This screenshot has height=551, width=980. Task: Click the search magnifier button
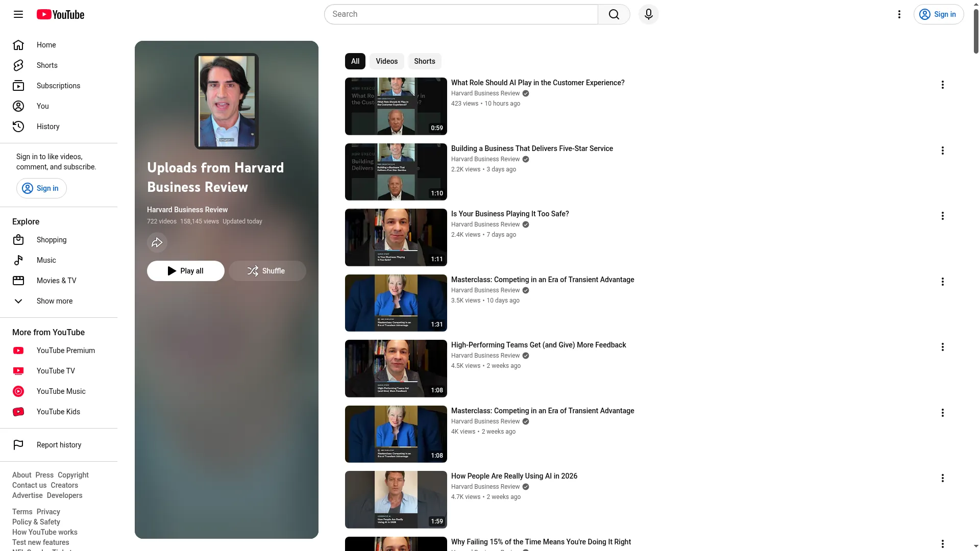614,14
